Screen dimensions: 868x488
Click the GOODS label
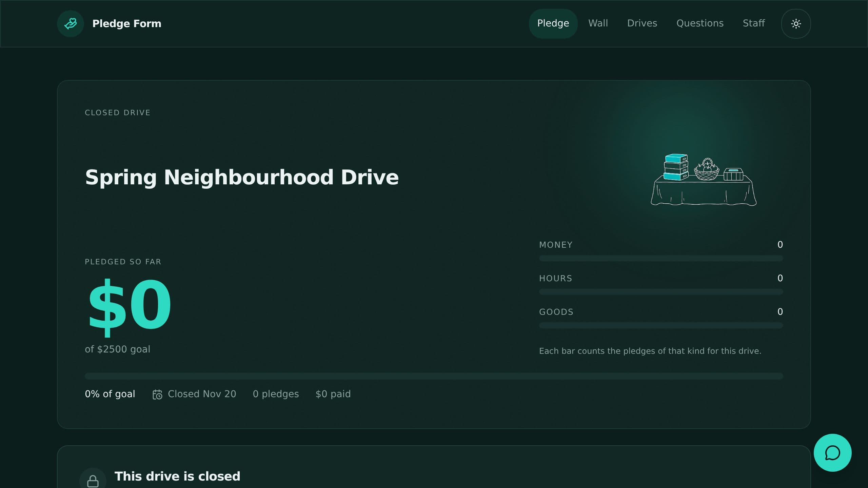pyautogui.click(x=556, y=312)
